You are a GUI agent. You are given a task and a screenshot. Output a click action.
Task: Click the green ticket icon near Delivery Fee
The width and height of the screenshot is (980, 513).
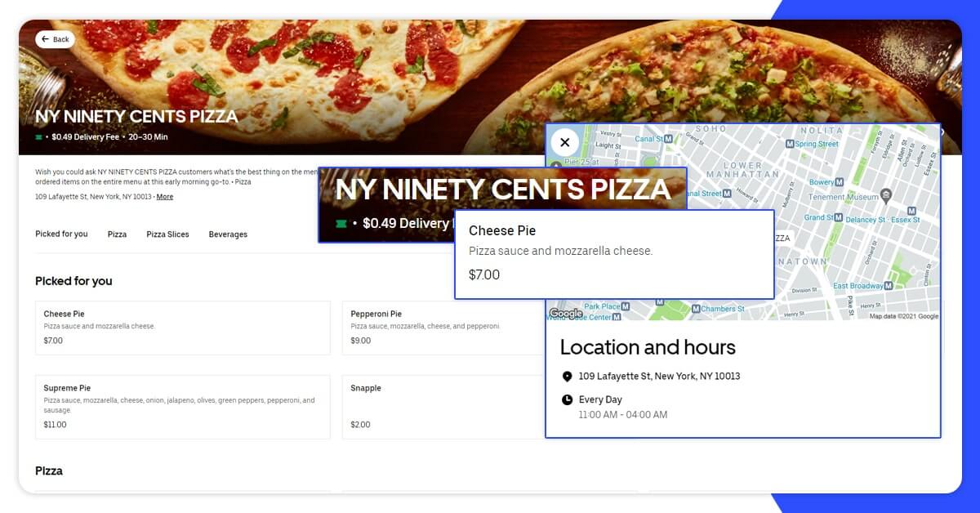tap(38, 137)
